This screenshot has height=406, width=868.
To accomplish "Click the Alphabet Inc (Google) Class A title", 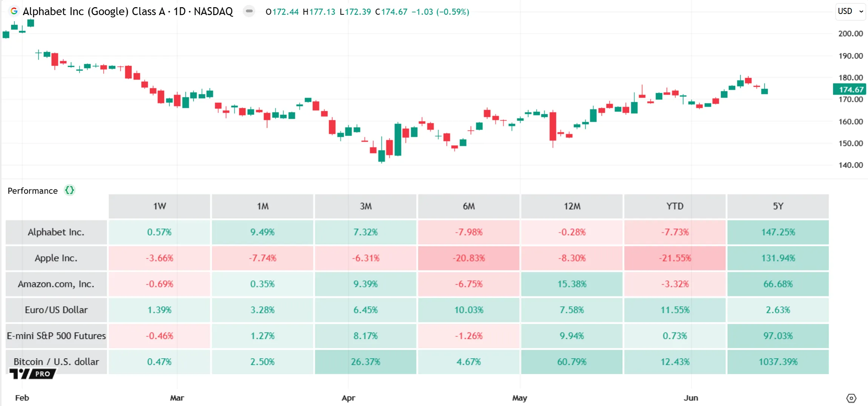I will point(94,11).
